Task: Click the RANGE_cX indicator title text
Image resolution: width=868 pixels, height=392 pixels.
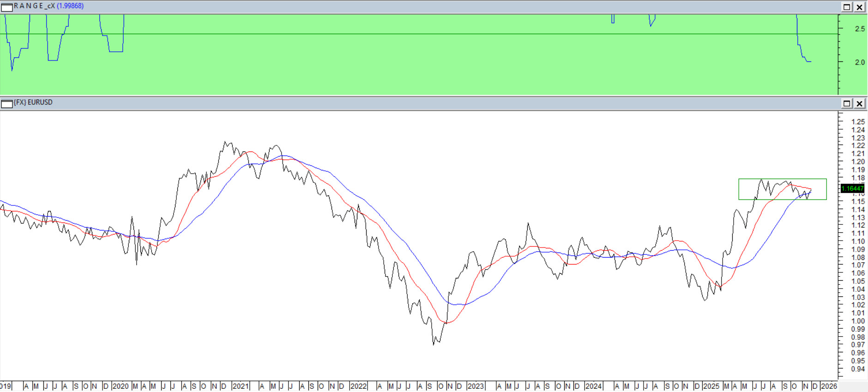Action: coord(34,6)
